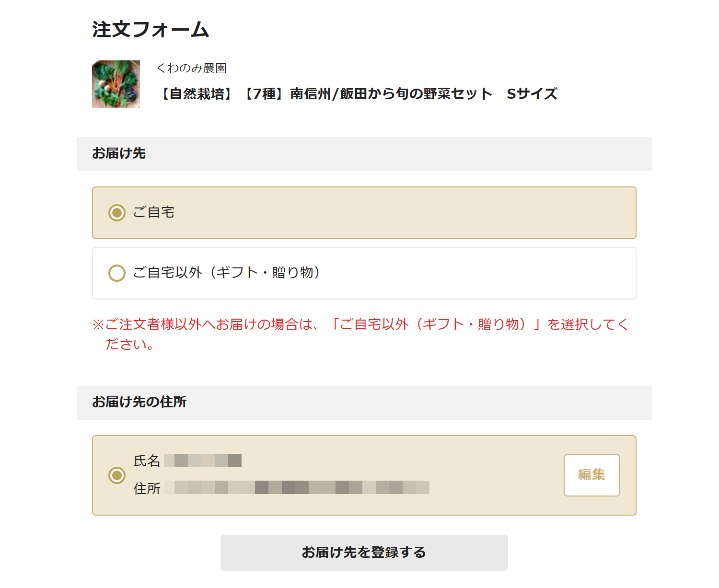719x588 pixels.
Task: Click the お届け先 section header
Action: 364,154
